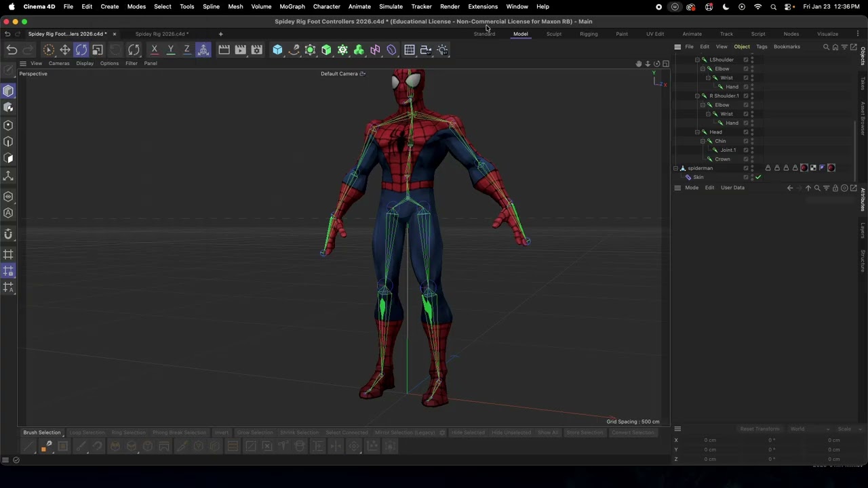Viewport: 868px width, 488px height.
Task: Collapse Elbow under LShoulder
Action: [703, 68]
